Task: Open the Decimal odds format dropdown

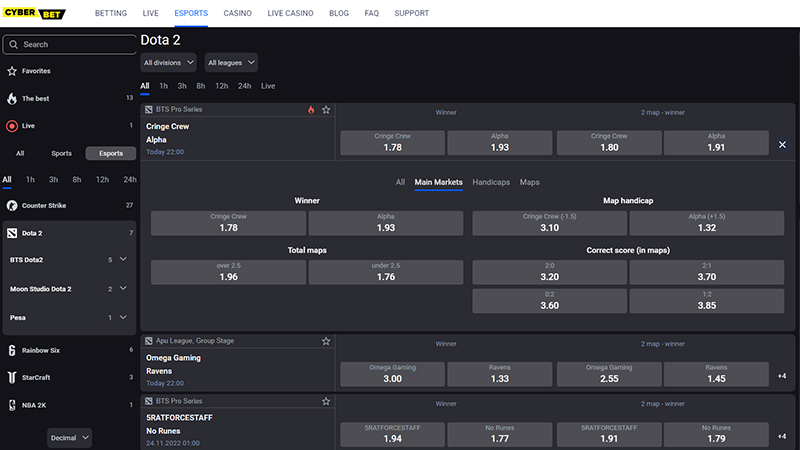Action: point(69,438)
